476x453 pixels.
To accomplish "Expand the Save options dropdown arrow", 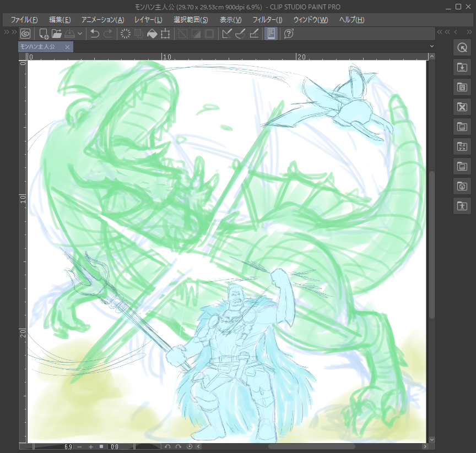I will (80, 34).
